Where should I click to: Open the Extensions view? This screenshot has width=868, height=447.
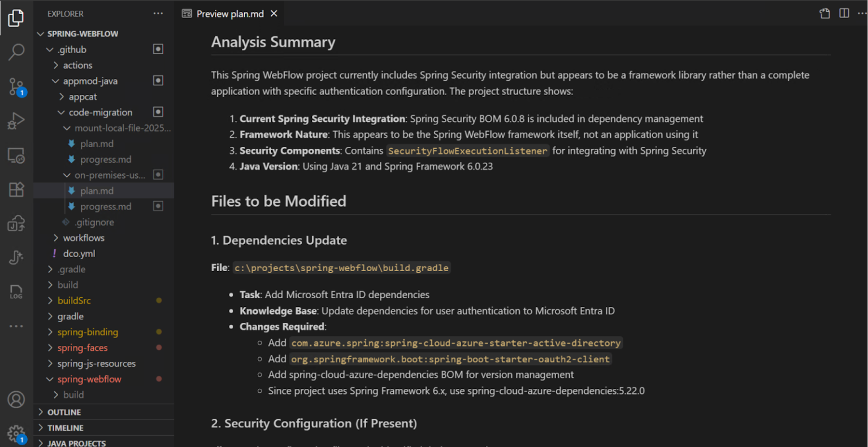(16, 190)
